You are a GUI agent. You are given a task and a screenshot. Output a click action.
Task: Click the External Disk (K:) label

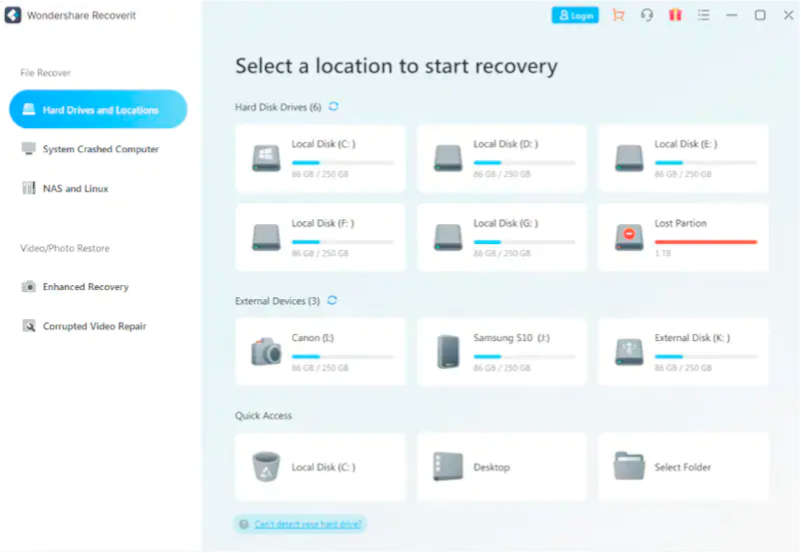point(692,338)
